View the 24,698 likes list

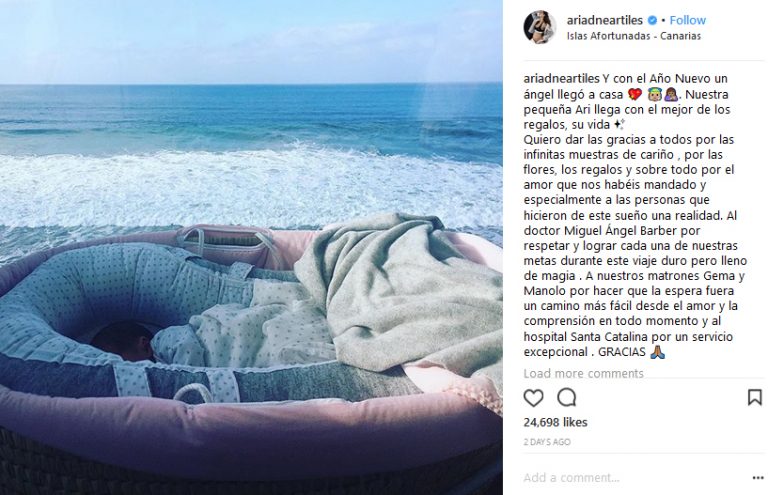click(x=555, y=422)
